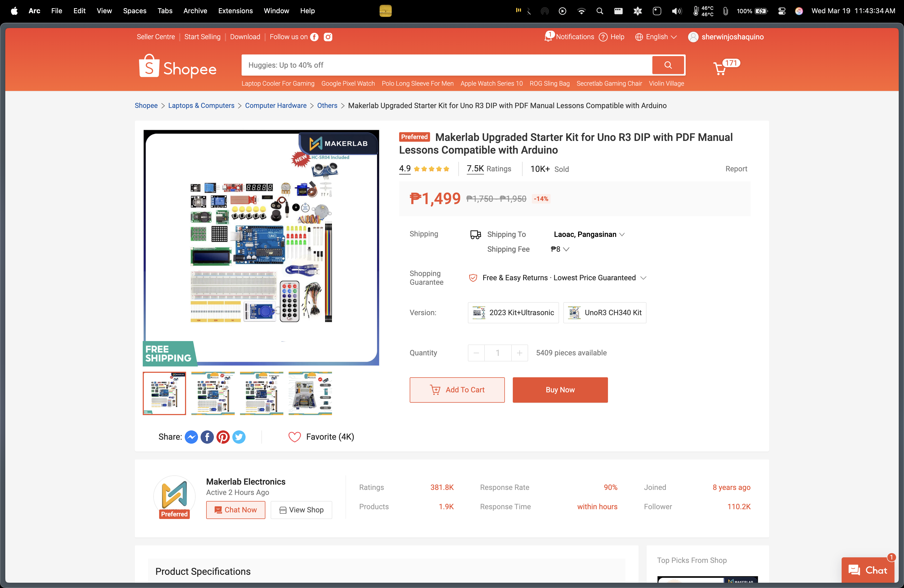Click the Favorite heart icon
This screenshot has width=904, height=588.
pos(294,437)
